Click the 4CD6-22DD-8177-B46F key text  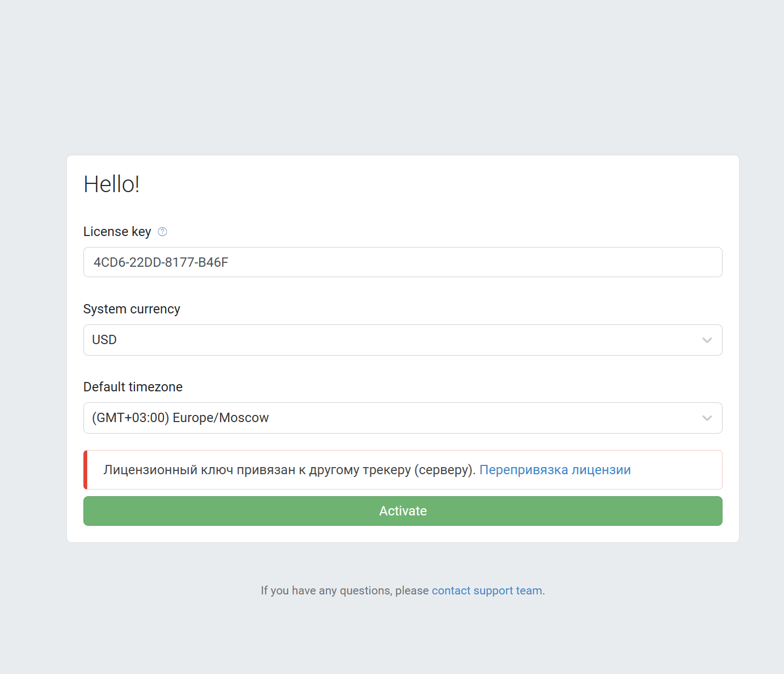[161, 262]
